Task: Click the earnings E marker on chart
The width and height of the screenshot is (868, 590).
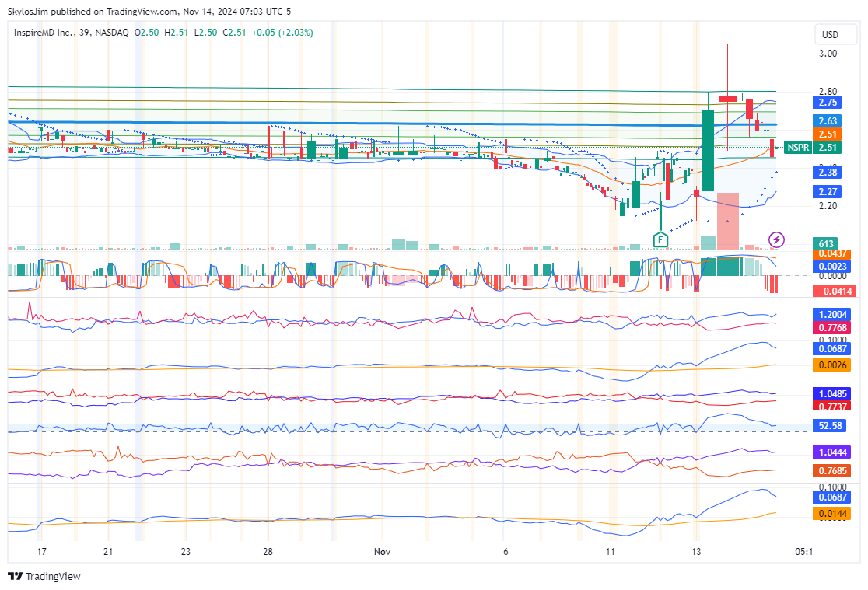Action: tap(660, 239)
